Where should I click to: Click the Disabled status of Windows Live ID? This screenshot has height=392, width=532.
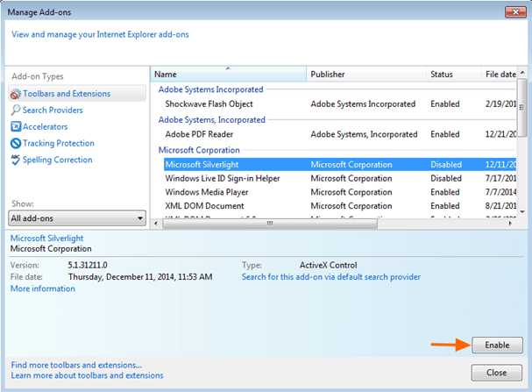pyautogui.click(x=446, y=179)
